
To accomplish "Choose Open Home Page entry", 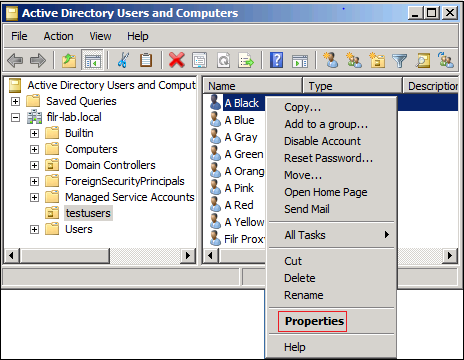I will click(x=331, y=192).
